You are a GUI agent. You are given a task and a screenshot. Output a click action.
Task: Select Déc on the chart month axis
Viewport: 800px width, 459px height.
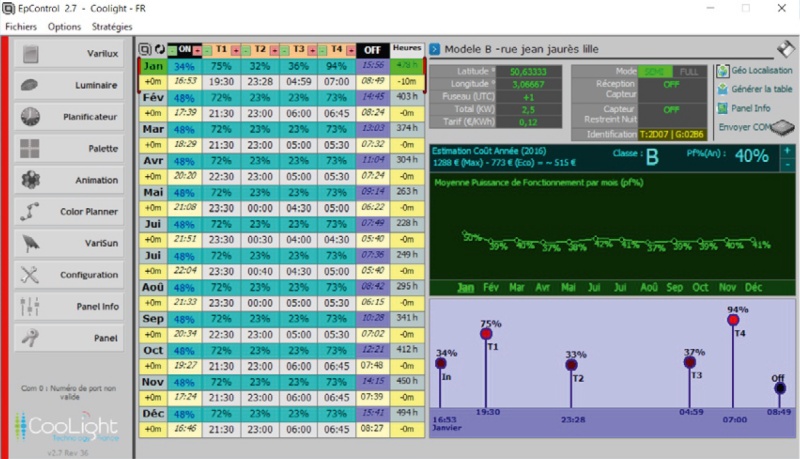(754, 288)
